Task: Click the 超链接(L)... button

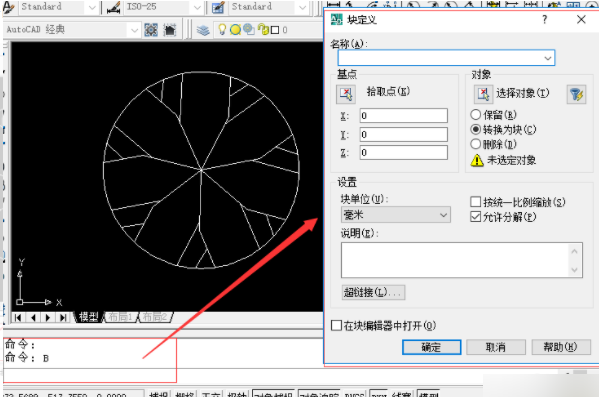Action: click(373, 292)
